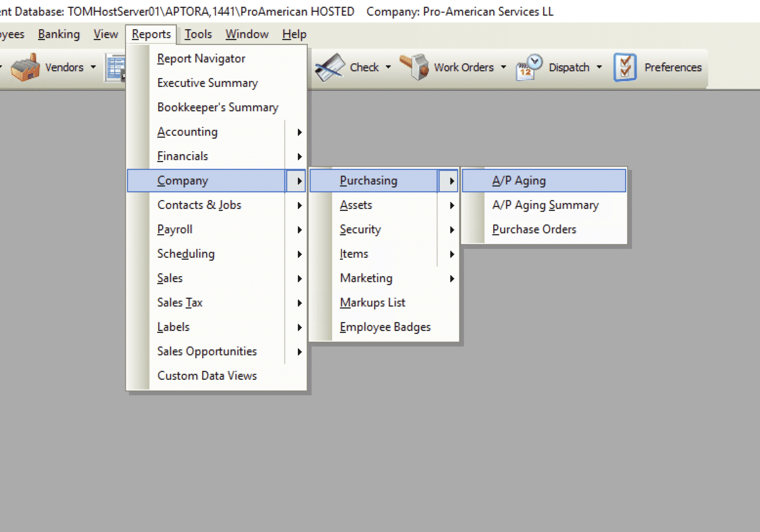Click the Preferences checklist icon
The width and height of the screenshot is (760, 532).
tap(625, 67)
